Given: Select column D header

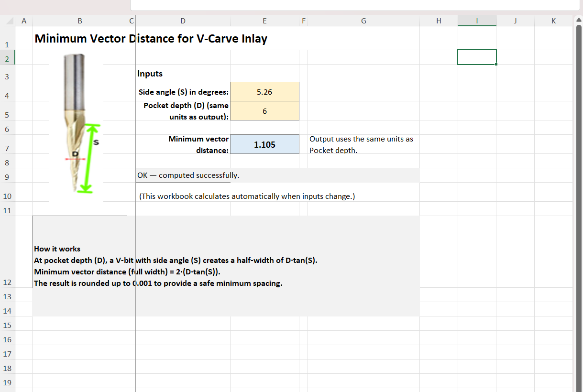Looking at the screenshot, I should [x=183, y=21].
